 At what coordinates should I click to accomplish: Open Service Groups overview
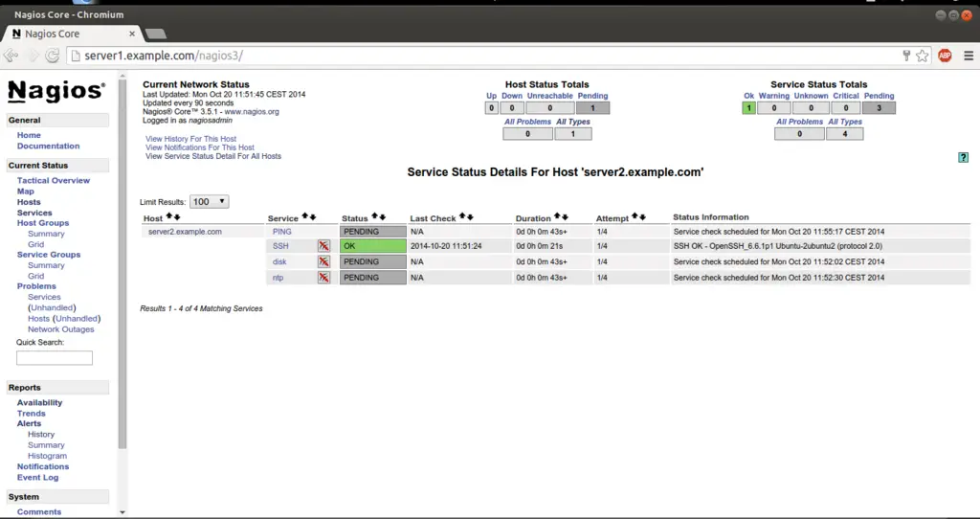[49, 255]
